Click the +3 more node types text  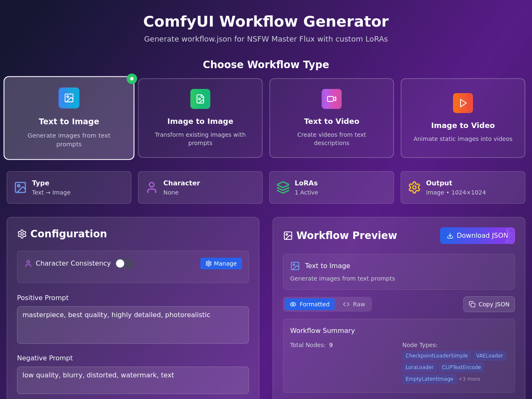click(469, 379)
